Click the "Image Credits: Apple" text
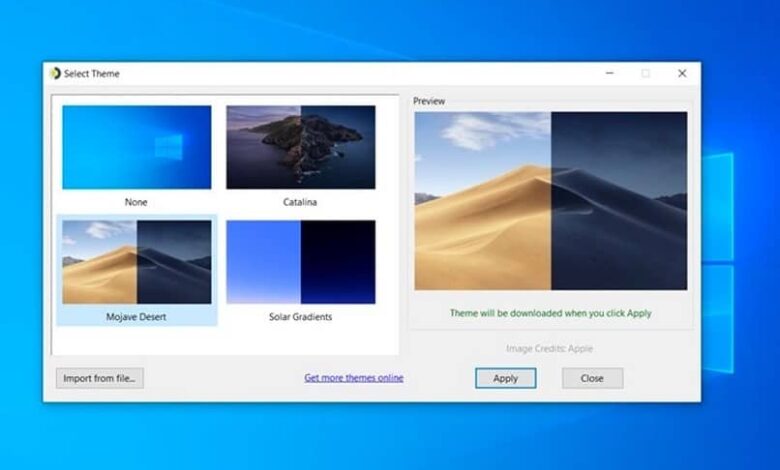This screenshot has width=780, height=470. pyautogui.click(x=550, y=348)
